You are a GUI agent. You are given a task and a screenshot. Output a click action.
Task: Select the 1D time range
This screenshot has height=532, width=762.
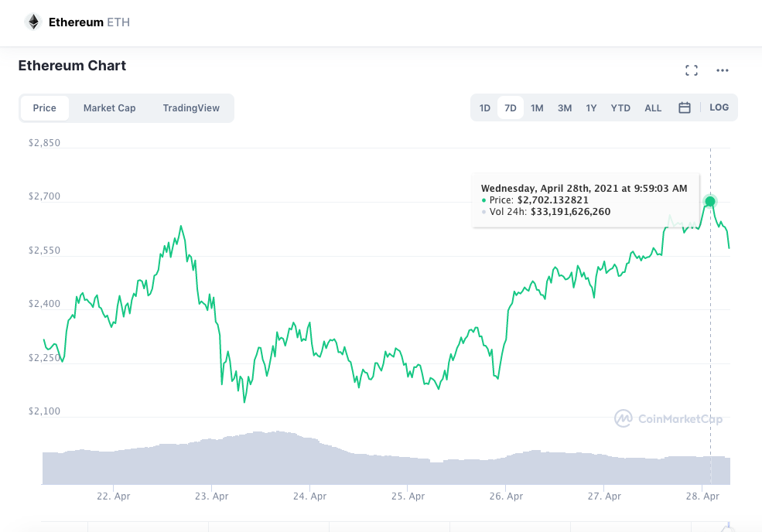click(485, 108)
